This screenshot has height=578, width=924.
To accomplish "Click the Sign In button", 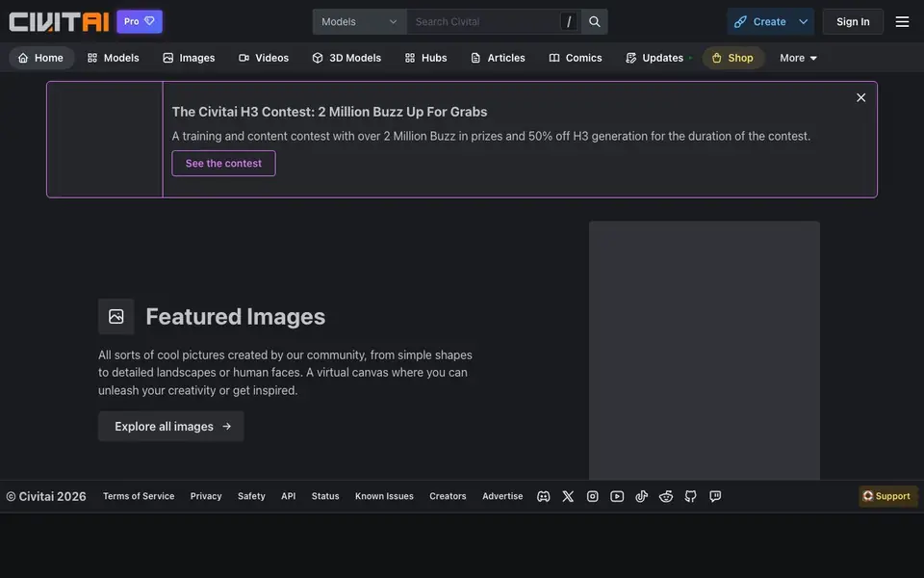I will pyautogui.click(x=853, y=22).
